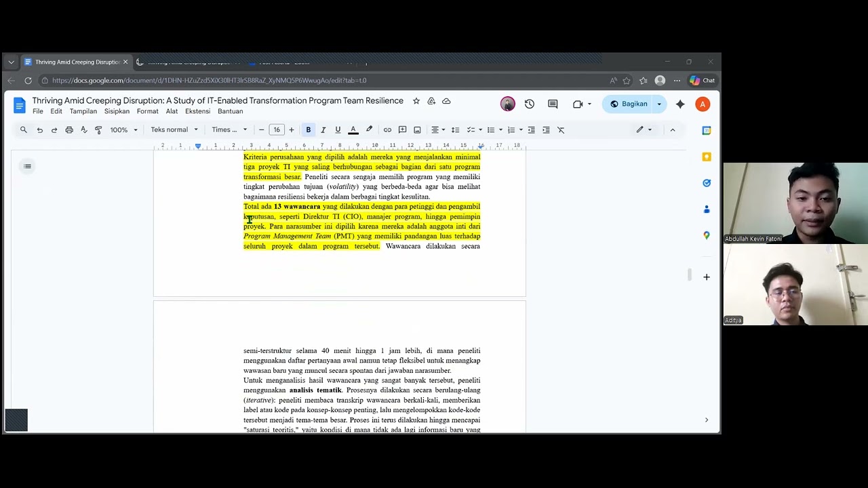Screen dimensions: 868x488
Task: Increase the font size
Action: tap(292, 129)
